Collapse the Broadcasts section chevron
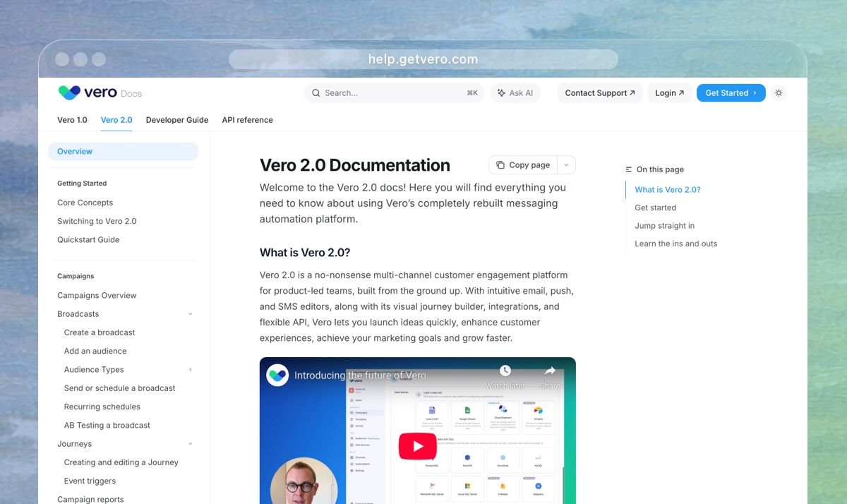 (x=191, y=314)
